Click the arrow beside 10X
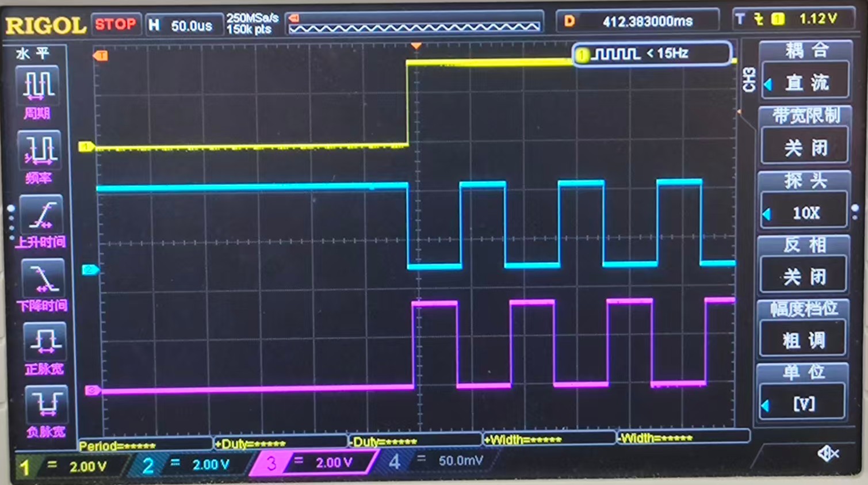The image size is (868, 485). coord(767,215)
